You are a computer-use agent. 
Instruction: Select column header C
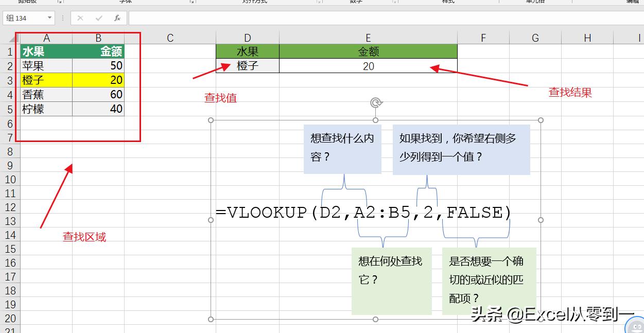click(170, 37)
